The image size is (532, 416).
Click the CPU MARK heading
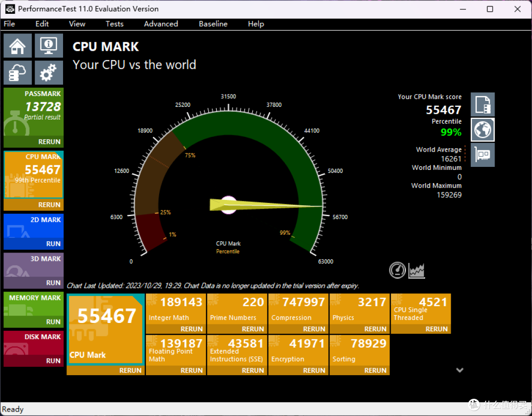pos(106,46)
